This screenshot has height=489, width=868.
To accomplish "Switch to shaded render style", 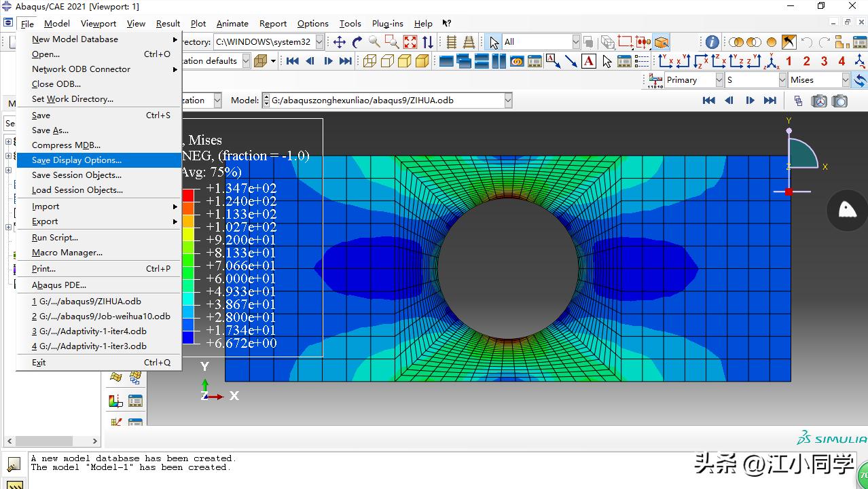I will pyautogui.click(x=422, y=61).
